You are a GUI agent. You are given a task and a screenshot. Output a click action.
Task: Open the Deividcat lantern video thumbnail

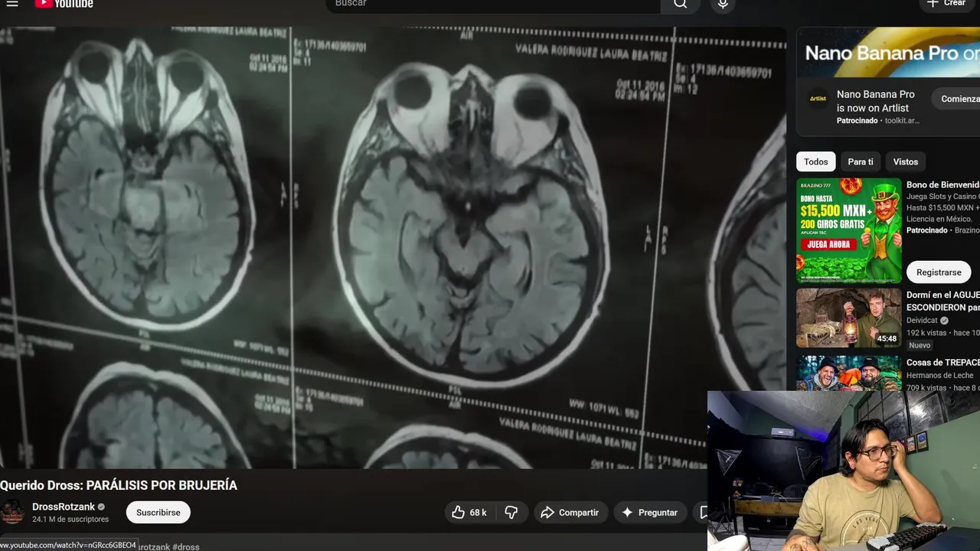(849, 318)
